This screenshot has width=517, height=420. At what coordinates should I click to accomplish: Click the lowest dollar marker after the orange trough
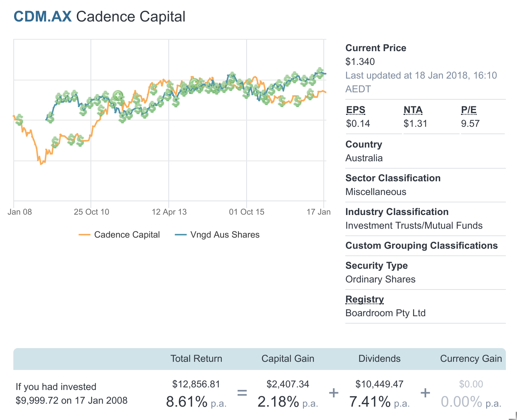pyautogui.click(x=55, y=142)
